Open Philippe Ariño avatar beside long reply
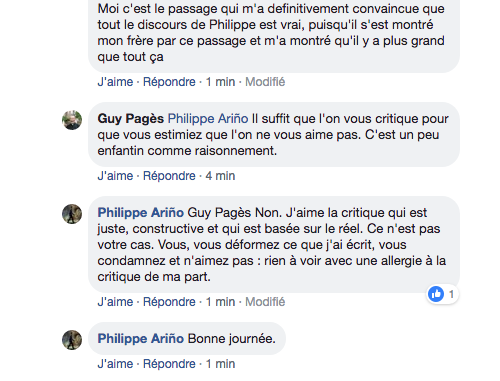The width and height of the screenshot is (500, 381). (x=72, y=214)
